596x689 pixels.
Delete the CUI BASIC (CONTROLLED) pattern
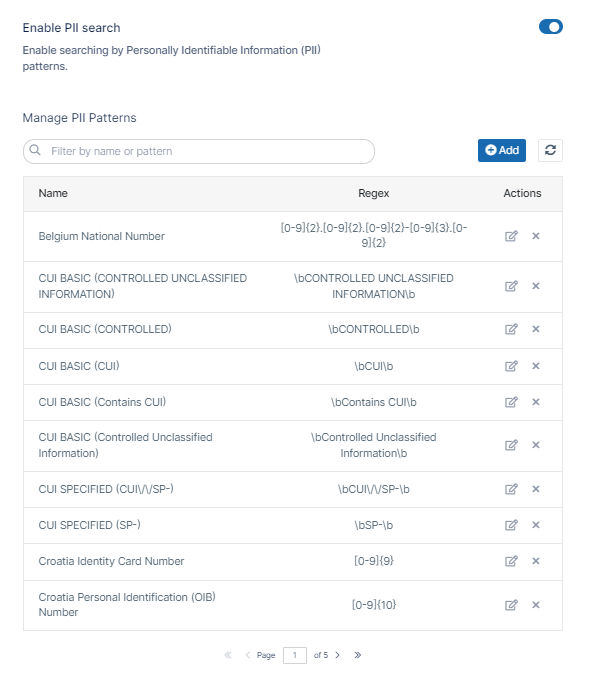click(x=536, y=330)
